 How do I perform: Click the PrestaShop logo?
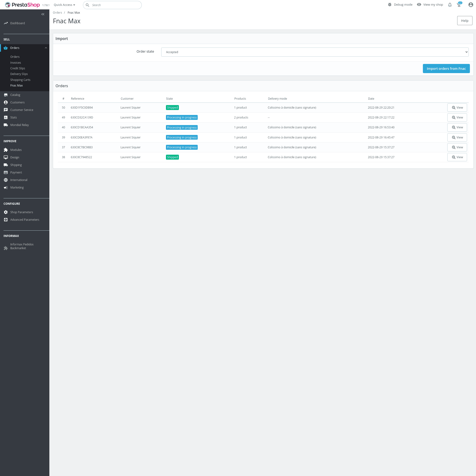pos(22,5)
